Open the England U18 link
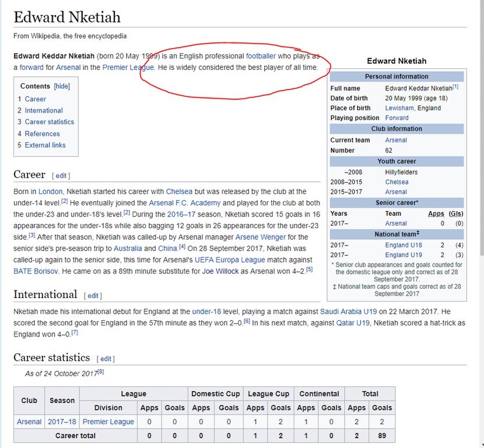484x448 pixels. click(x=404, y=245)
